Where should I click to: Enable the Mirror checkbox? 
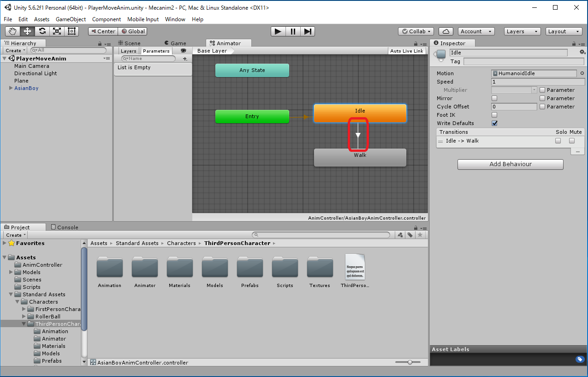[494, 98]
